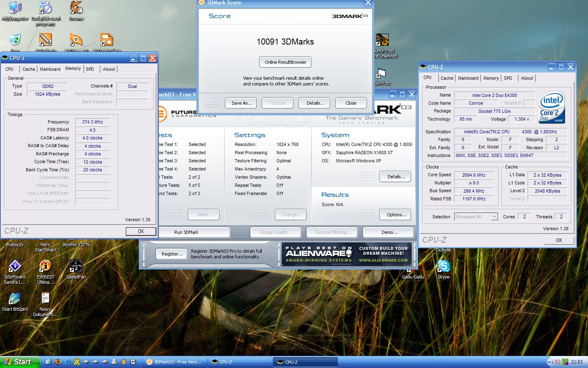Click Save As button in score dialog
The image size is (588, 368).
241,103
